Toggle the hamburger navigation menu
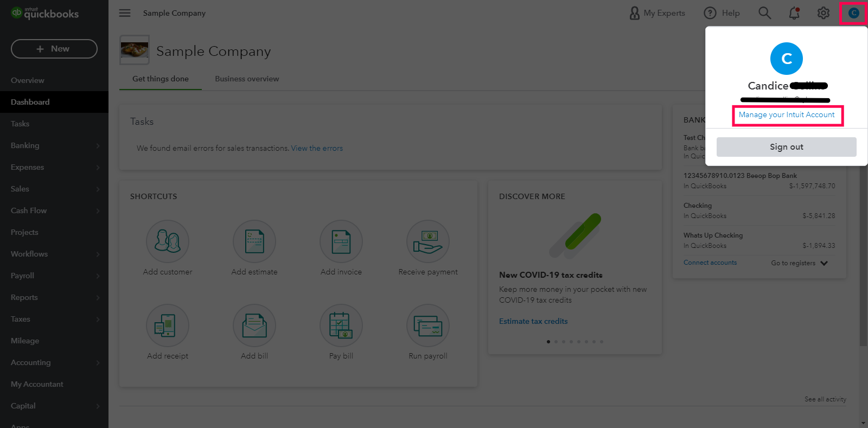 125,13
